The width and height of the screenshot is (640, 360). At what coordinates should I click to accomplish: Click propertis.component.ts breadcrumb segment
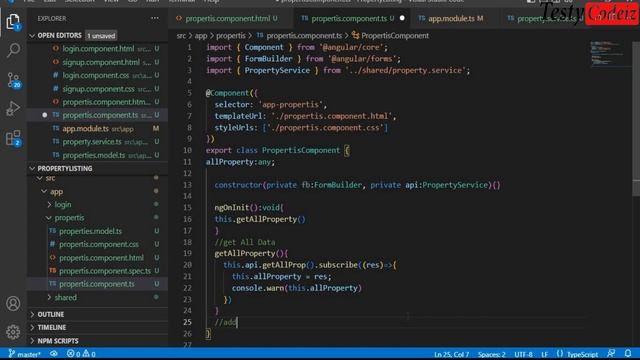coord(304,36)
